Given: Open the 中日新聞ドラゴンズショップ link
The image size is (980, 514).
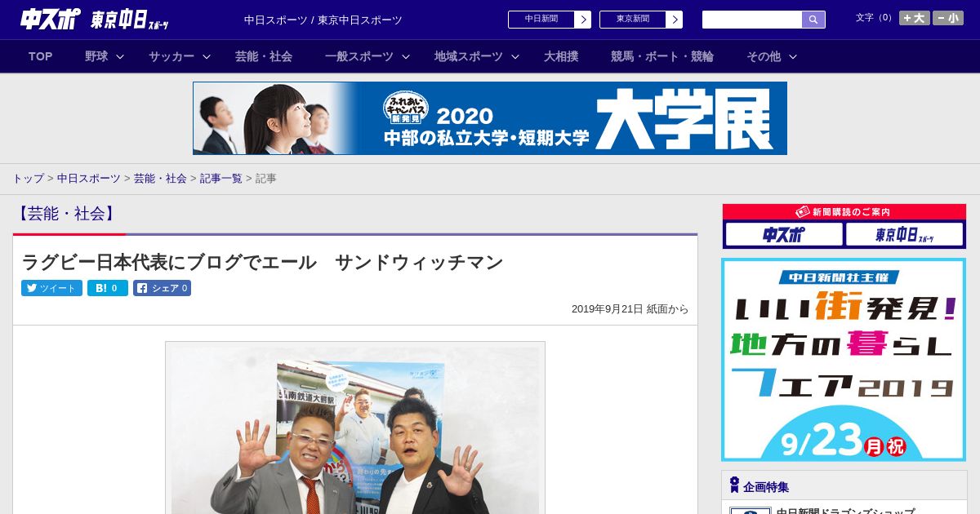Looking at the screenshot, I should [x=845, y=511].
